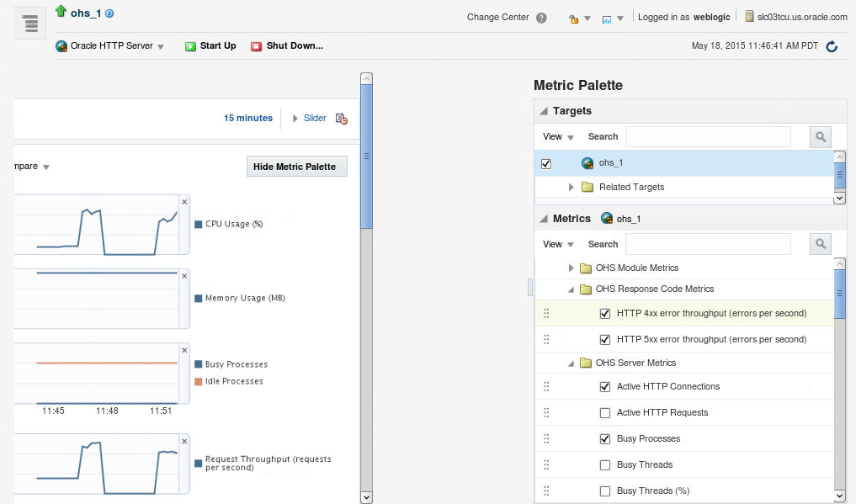Image resolution: width=856 pixels, height=504 pixels.
Task: Uncheck HTTP 5xx error throughput metric
Action: (x=605, y=340)
